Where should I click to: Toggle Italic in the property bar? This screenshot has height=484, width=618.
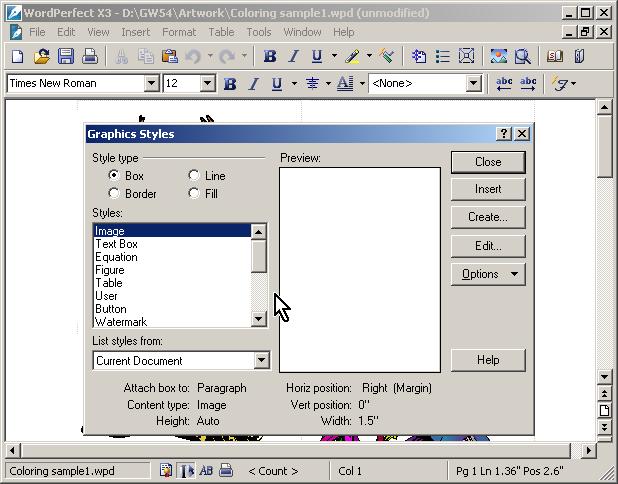[254, 84]
